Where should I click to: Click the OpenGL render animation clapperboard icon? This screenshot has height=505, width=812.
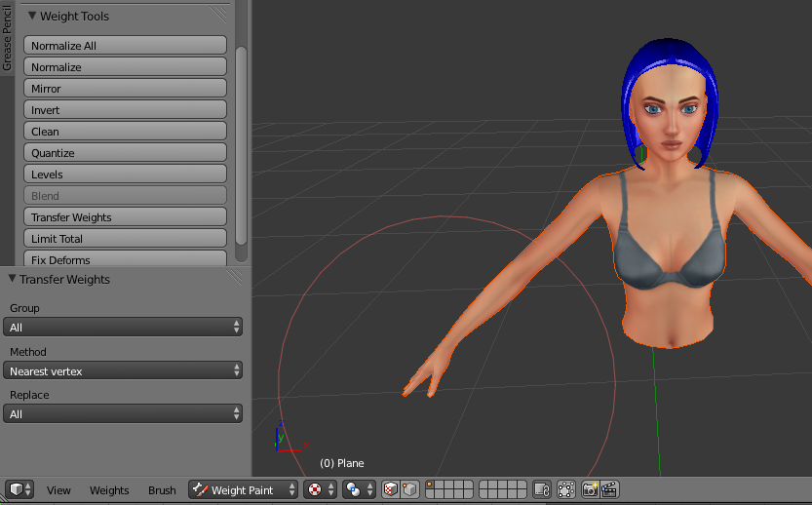pyautogui.click(x=609, y=489)
